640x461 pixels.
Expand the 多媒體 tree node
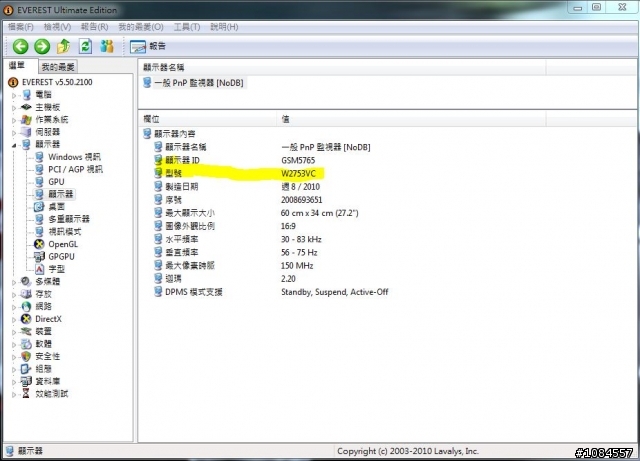[x=14, y=282]
